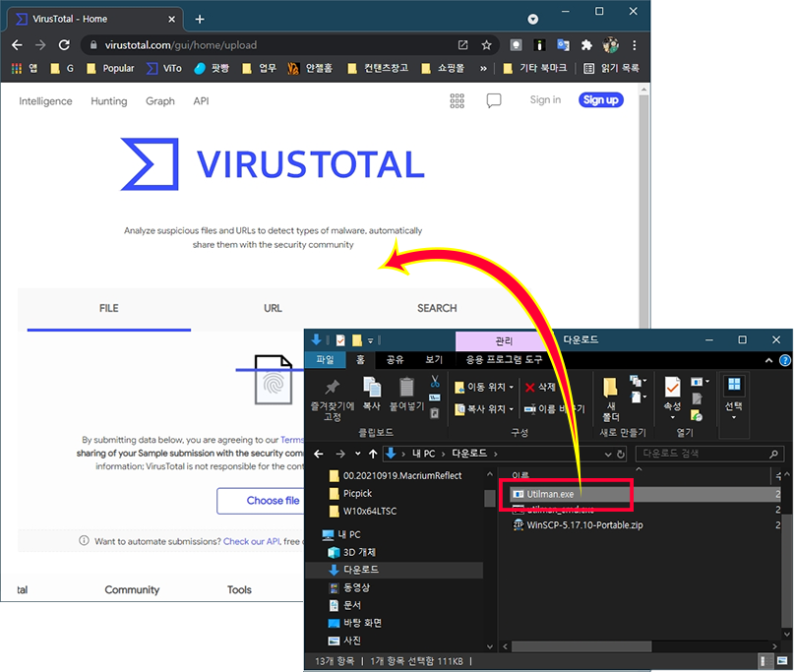Image resolution: width=794 pixels, height=672 pixels.
Task: Expand the Explorer address history dropdown
Action: tap(608, 455)
